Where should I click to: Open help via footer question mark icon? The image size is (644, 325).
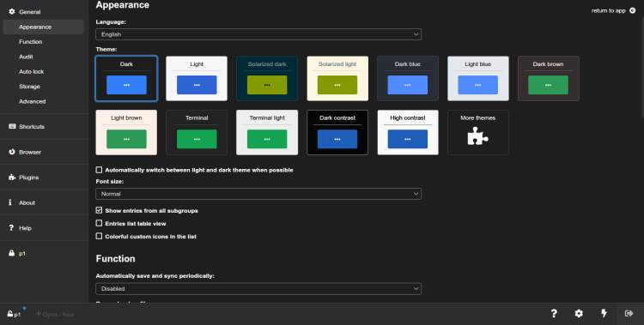[554, 314]
